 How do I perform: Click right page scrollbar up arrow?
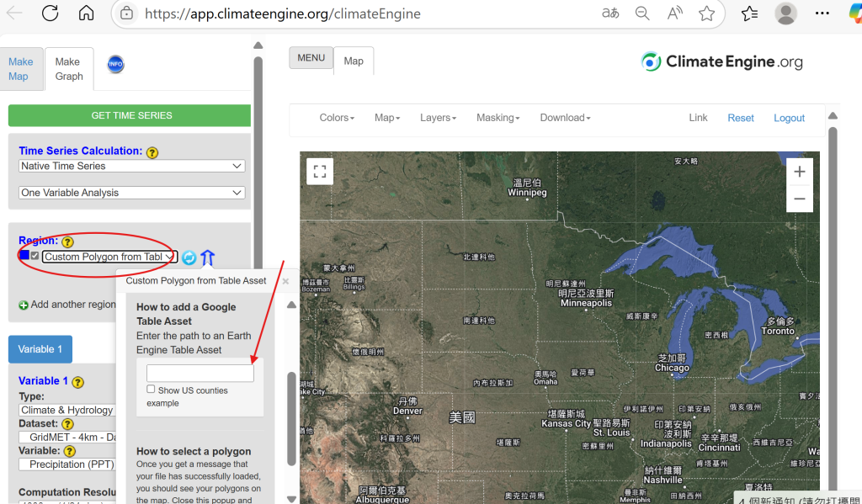(833, 115)
